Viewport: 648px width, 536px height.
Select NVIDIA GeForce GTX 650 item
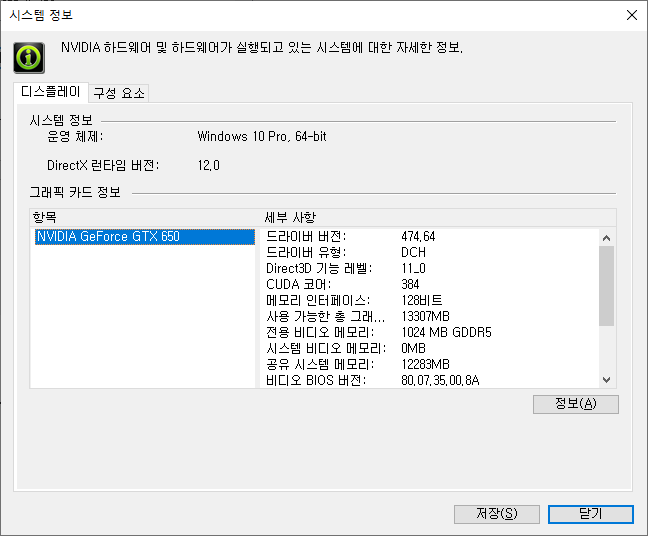pos(145,237)
